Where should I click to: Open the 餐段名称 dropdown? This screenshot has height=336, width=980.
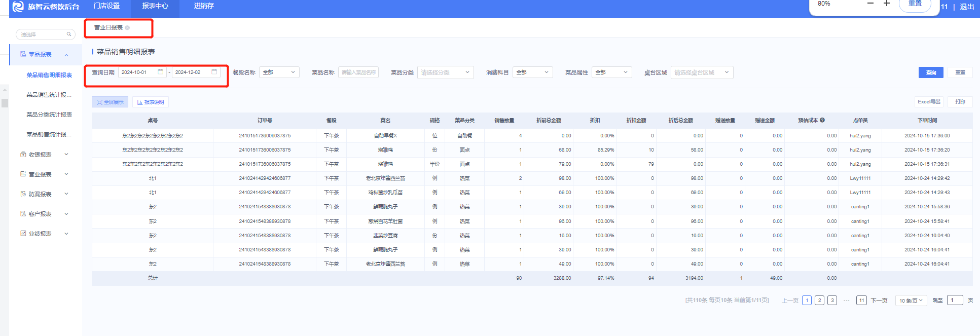coord(279,72)
